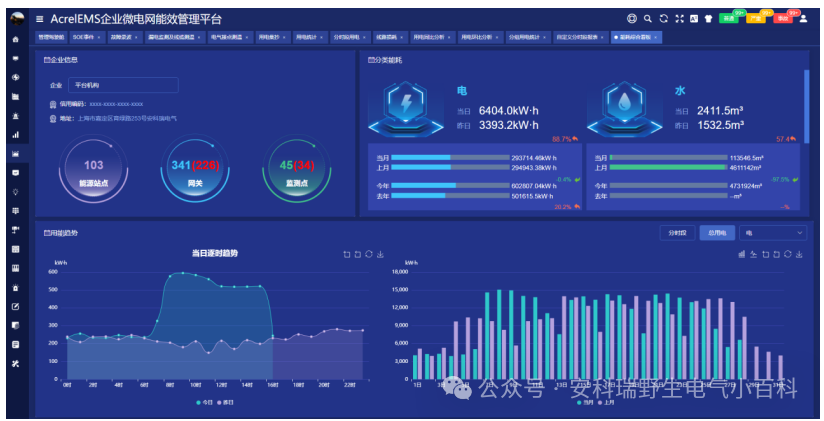
Task: Click the energy panel vertical scrollbar
Action: (x=807, y=105)
